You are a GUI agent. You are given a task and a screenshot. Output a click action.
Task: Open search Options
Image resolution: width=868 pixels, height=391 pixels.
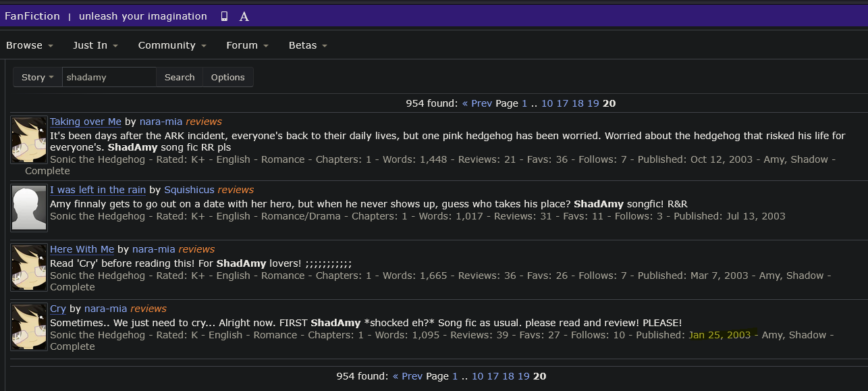coord(228,77)
